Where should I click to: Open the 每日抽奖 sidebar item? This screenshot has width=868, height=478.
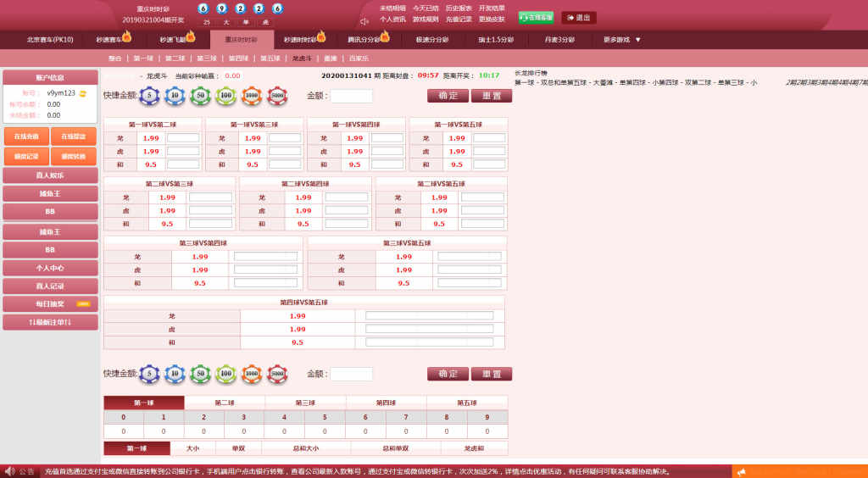click(50, 303)
